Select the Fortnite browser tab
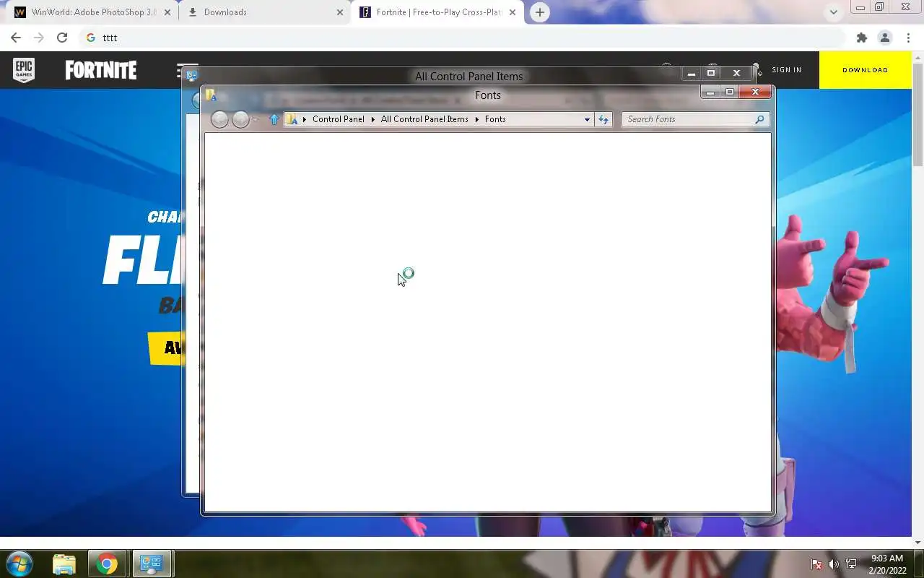The height and width of the screenshot is (578, 924). tap(438, 12)
